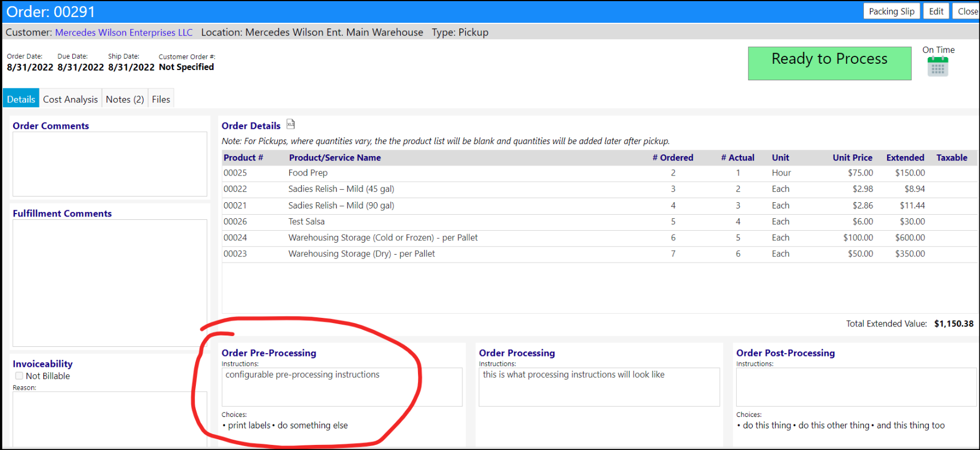Select the Food Prep product row
The width and height of the screenshot is (980, 450).
coord(600,173)
